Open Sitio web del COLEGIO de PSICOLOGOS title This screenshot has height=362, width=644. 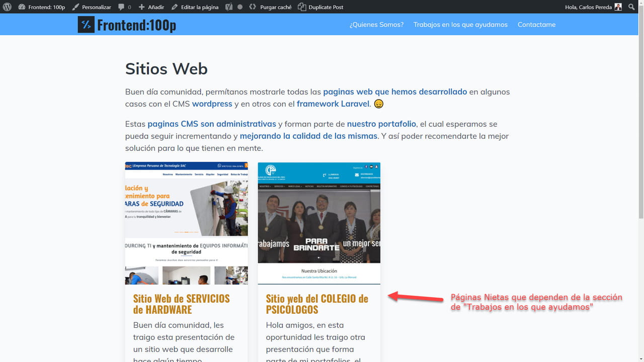[x=317, y=304]
